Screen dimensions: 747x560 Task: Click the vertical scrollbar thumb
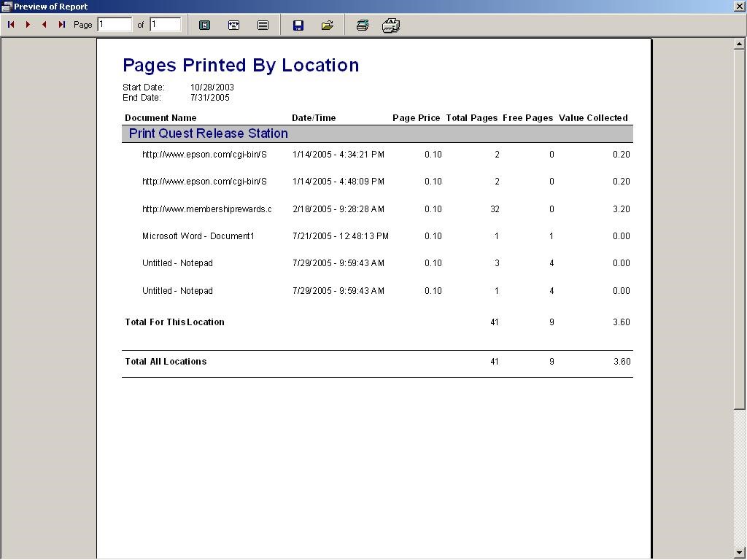pyautogui.click(x=739, y=228)
